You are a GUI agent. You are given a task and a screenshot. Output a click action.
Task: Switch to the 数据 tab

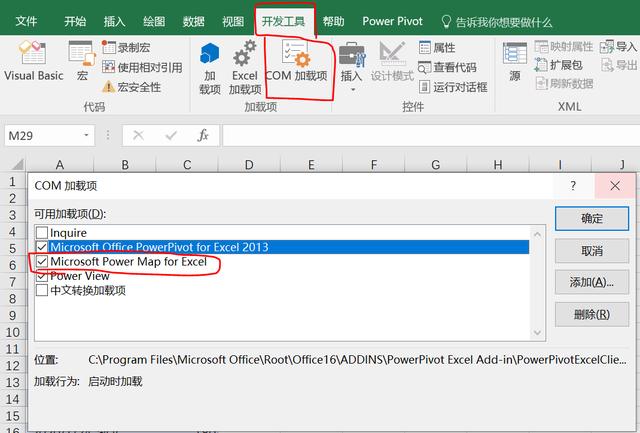pos(193,22)
